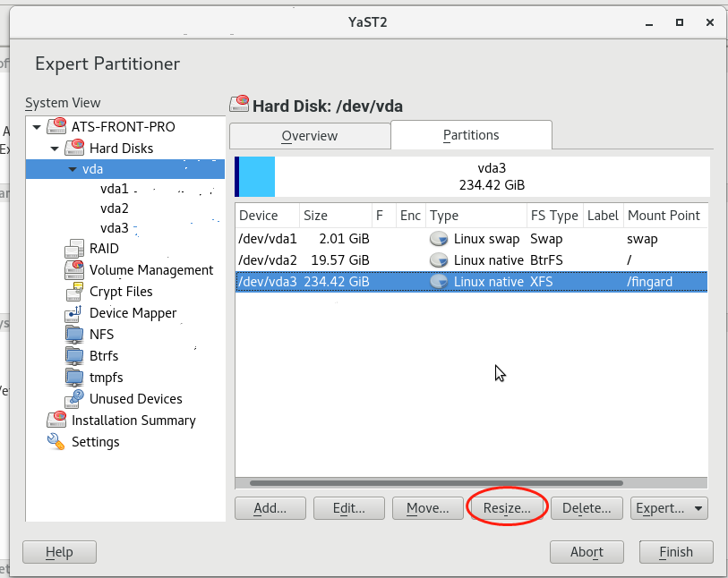The image size is (728, 578).
Task: Click the Device Mapper icon
Action: tap(73, 313)
